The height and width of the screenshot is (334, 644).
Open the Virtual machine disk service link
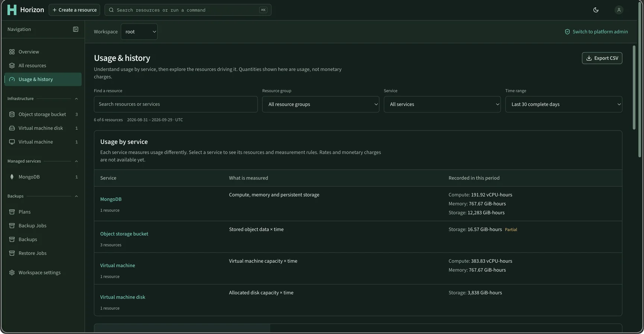click(x=123, y=297)
